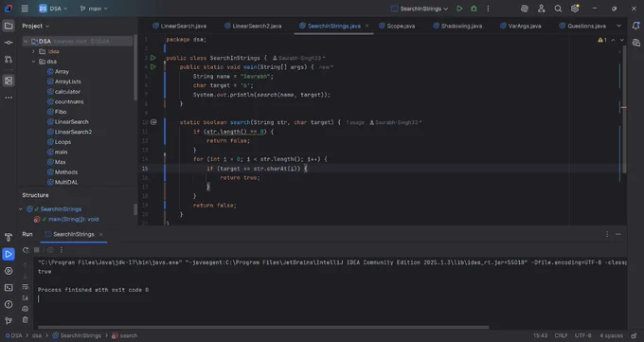Go to previous highlighted warning arrow
This screenshot has width=644, height=342.
(x=613, y=40)
